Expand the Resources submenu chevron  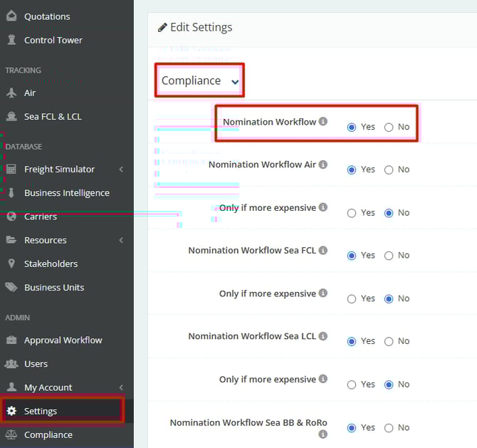pos(121,240)
